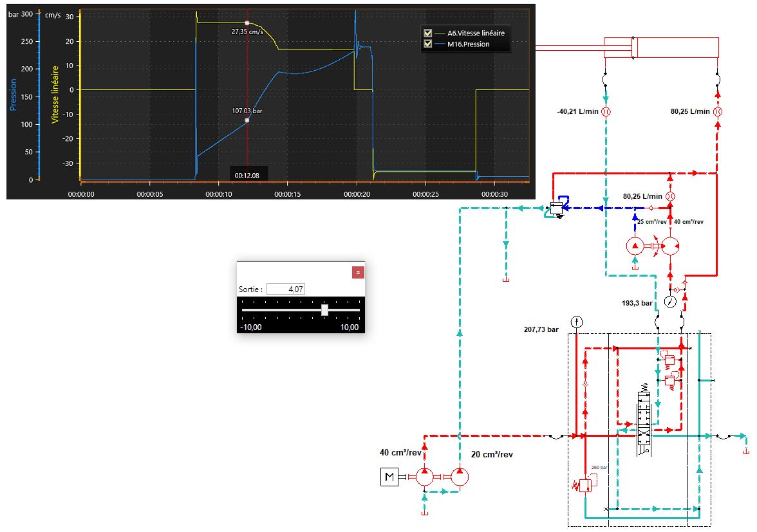
Task: Click the pilot-operated valve with blue line
Action: pyautogui.click(x=557, y=209)
